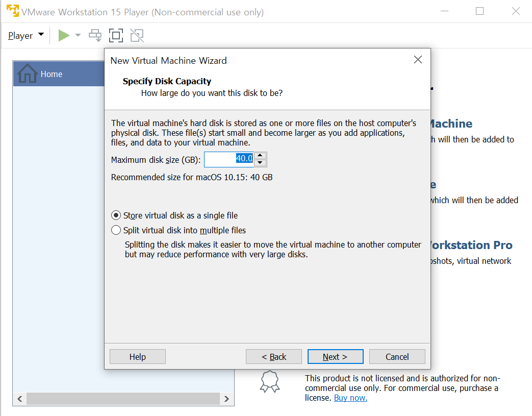Click the Unity mode toolbar icon

click(137, 35)
